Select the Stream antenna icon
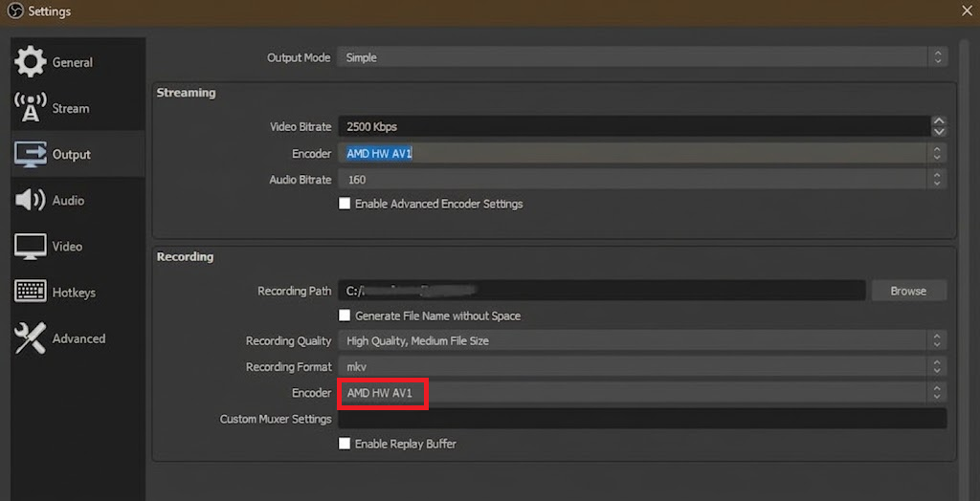The width and height of the screenshot is (980, 501). (x=30, y=107)
